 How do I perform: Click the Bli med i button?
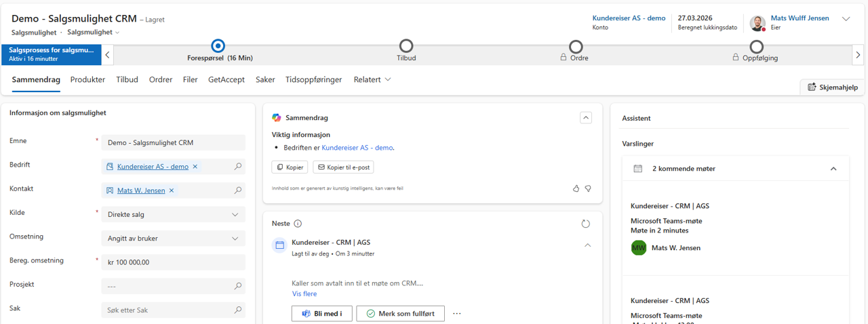tap(321, 314)
